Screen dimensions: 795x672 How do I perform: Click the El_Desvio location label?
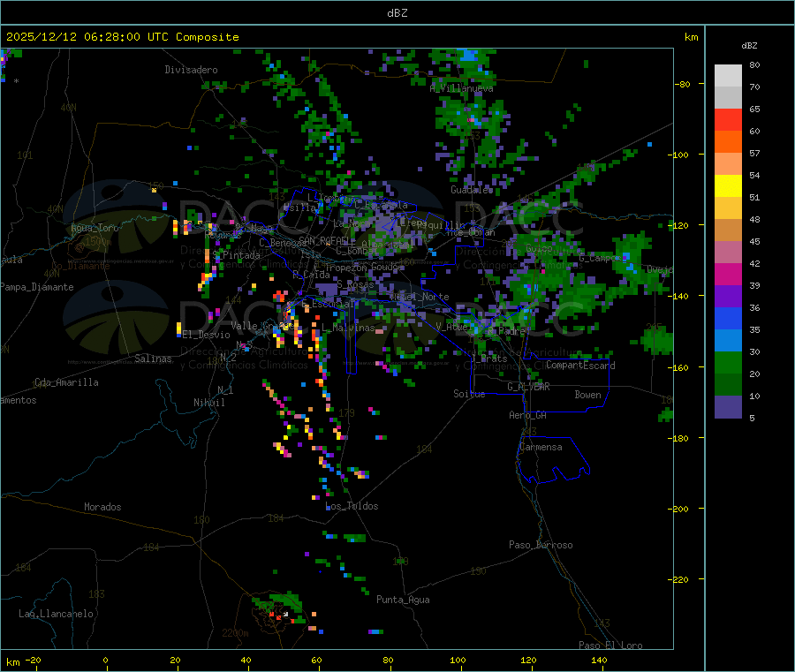(206, 335)
